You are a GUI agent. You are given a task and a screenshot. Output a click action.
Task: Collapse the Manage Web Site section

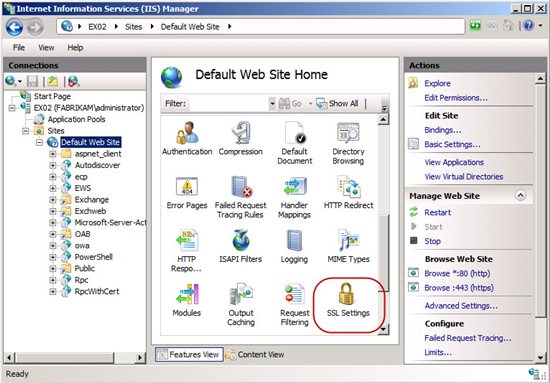(521, 195)
